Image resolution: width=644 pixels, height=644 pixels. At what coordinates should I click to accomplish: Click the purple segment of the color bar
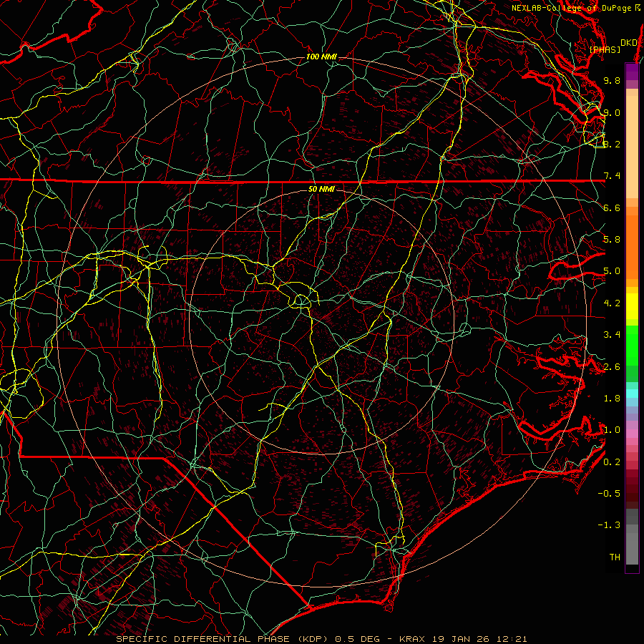[x=632, y=72]
